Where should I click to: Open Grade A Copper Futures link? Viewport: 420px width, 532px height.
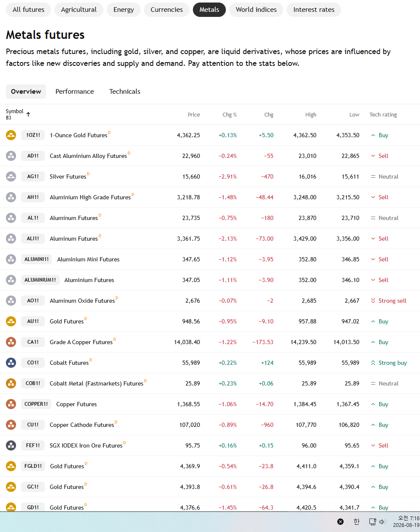coord(81,342)
